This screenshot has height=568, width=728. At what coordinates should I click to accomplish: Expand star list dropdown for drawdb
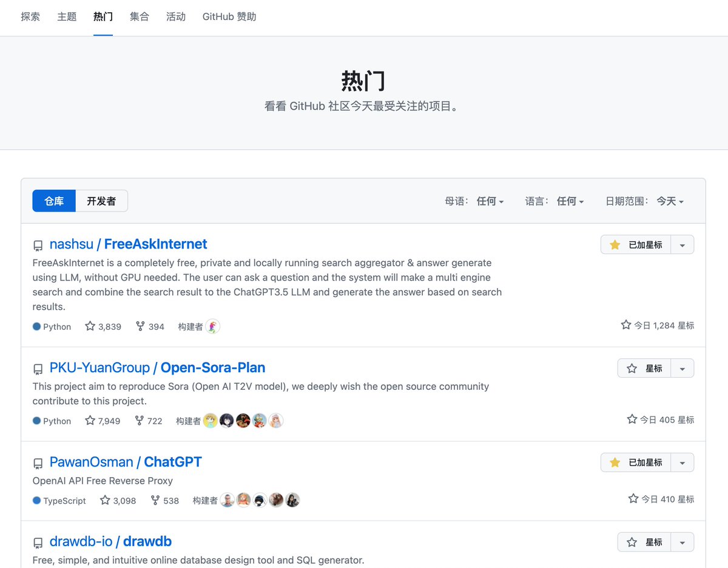[682, 543]
